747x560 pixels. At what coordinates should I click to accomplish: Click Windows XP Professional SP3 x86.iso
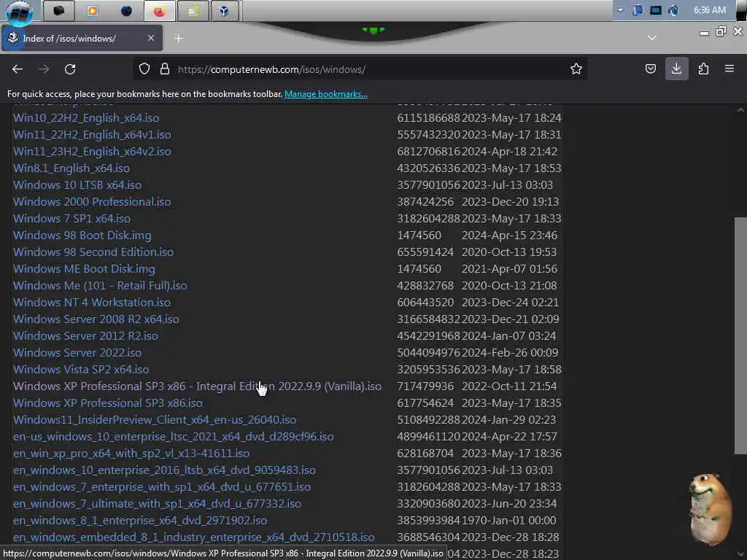(x=108, y=402)
